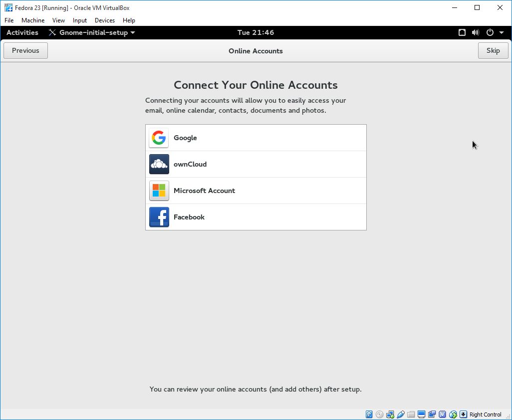Image resolution: width=512 pixels, height=420 pixels.
Task: Maximize the VirtualBox window
Action: pyautogui.click(x=477, y=7)
